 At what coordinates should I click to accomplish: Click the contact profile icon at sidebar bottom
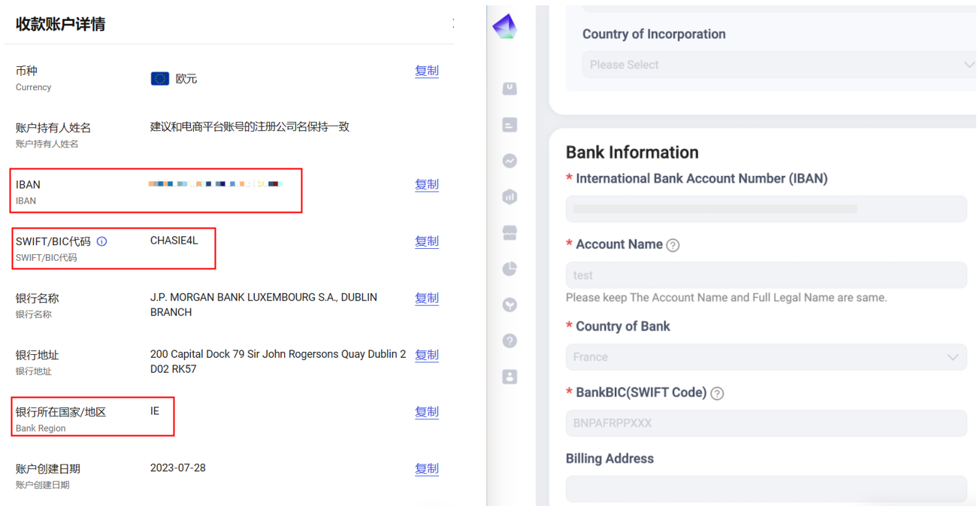(x=510, y=377)
